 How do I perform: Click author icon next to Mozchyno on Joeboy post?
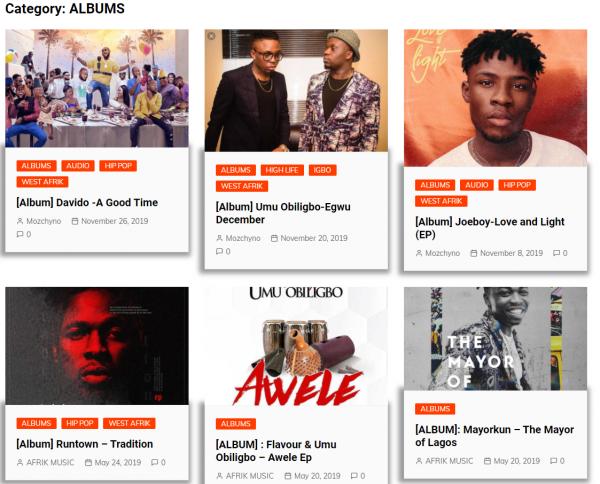(x=419, y=253)
